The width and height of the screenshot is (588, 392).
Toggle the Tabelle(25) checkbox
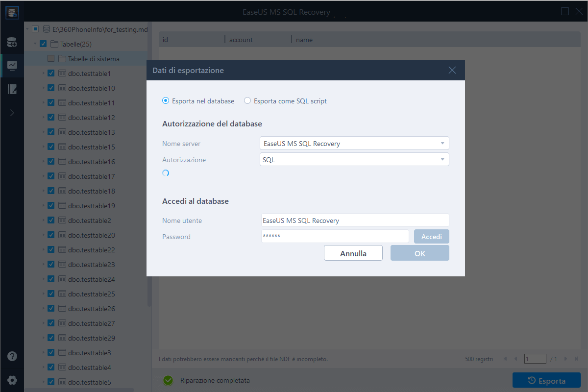43,44
